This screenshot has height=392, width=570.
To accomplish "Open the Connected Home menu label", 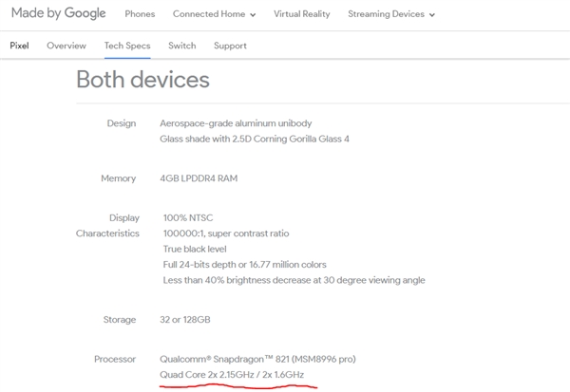I will 207,14.
